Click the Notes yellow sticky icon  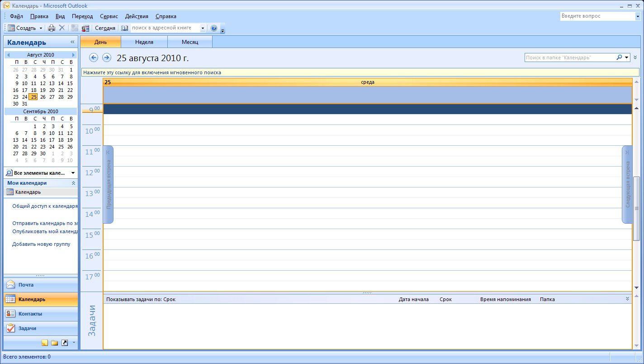pos(45,343)
